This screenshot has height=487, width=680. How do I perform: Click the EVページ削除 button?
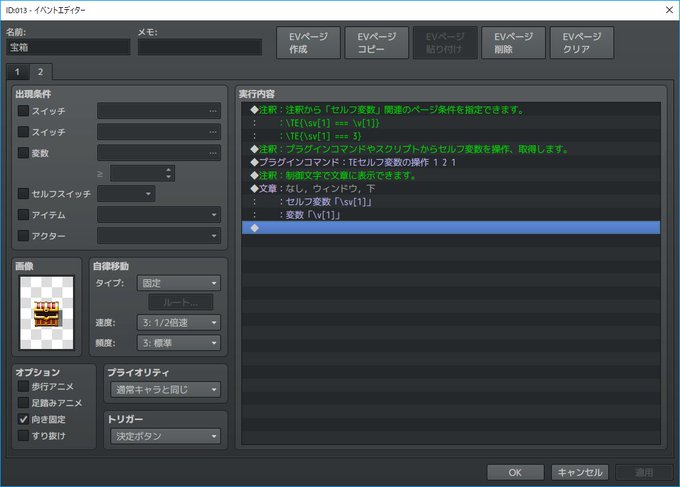tap(513, 42)
